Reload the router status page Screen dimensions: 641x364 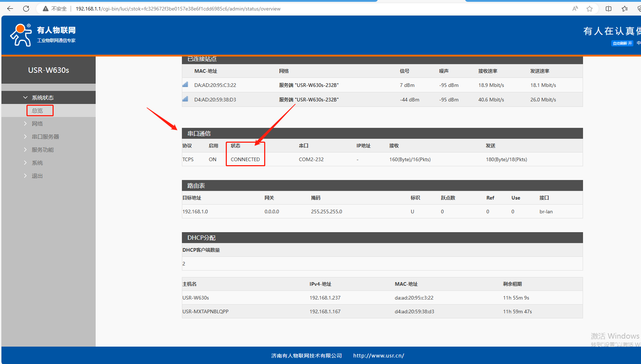[26, 9]
